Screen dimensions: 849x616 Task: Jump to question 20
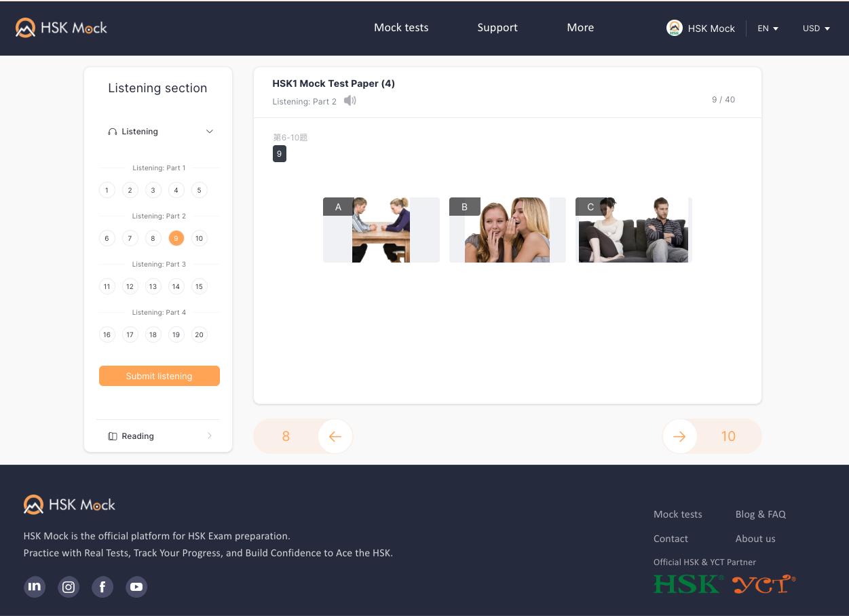tap(199, 334)
